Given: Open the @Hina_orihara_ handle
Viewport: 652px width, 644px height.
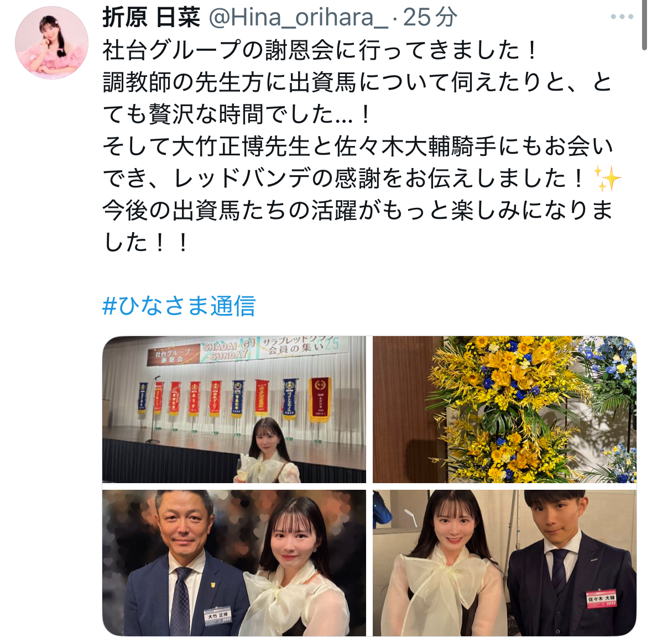Looking at the screenshot, I should [x=298, y=18].
